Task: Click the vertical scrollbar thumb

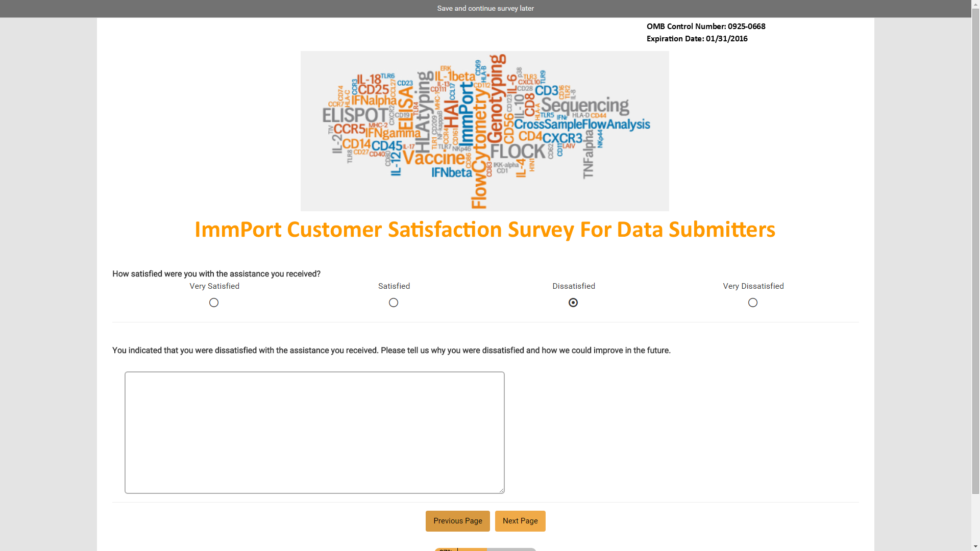Action: click(975, 251)
